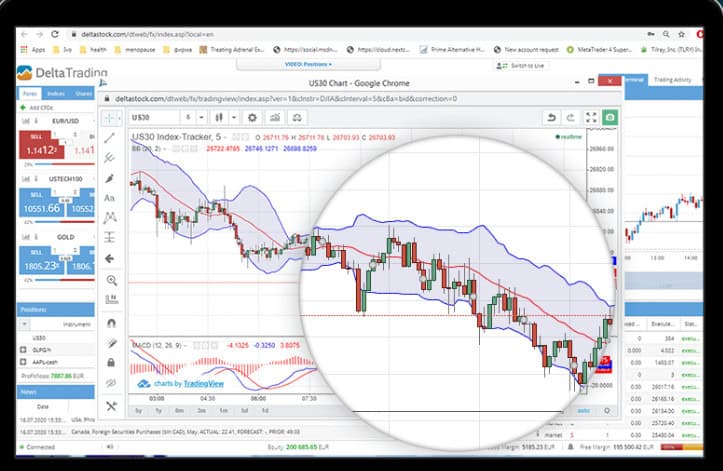Select the zoom-in magnifier tool
The image size is (723, 471).
(111, 280)
